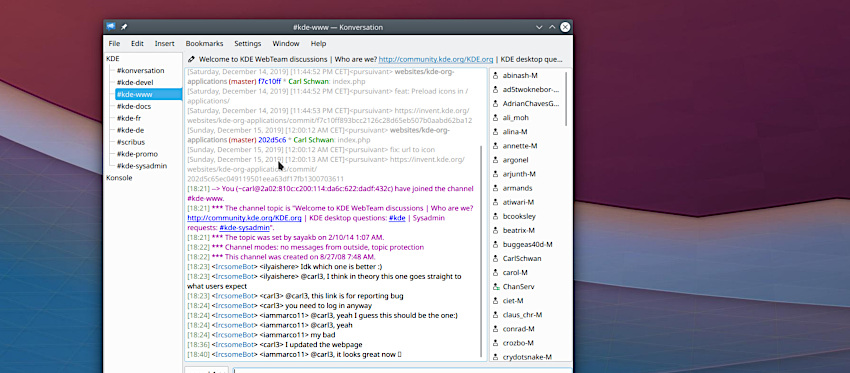Screen dimensions: 850x373
Task: Select the KDE server in the channel tree
Action: click(x=113, y=59)
